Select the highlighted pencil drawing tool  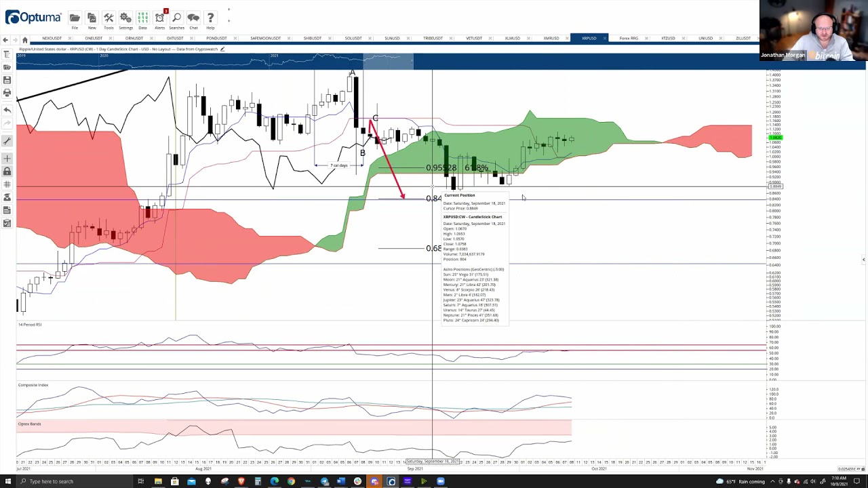tap(7, 141)
